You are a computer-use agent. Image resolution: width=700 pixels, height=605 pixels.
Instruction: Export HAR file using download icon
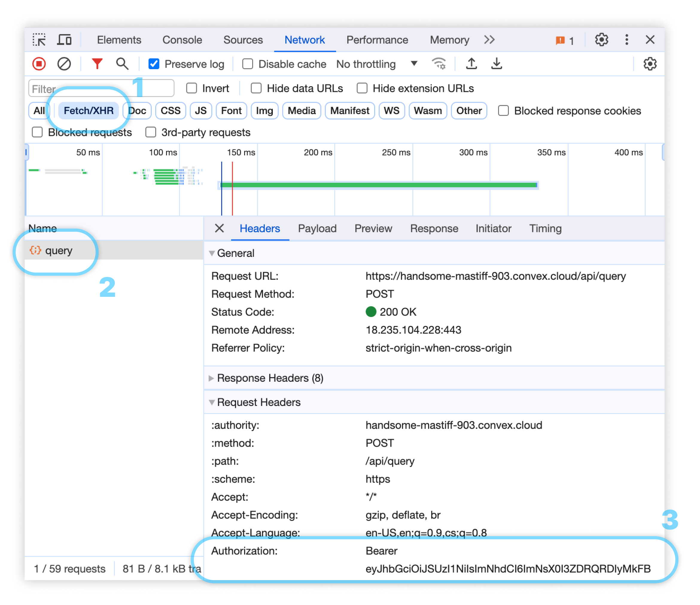[496, 63]
